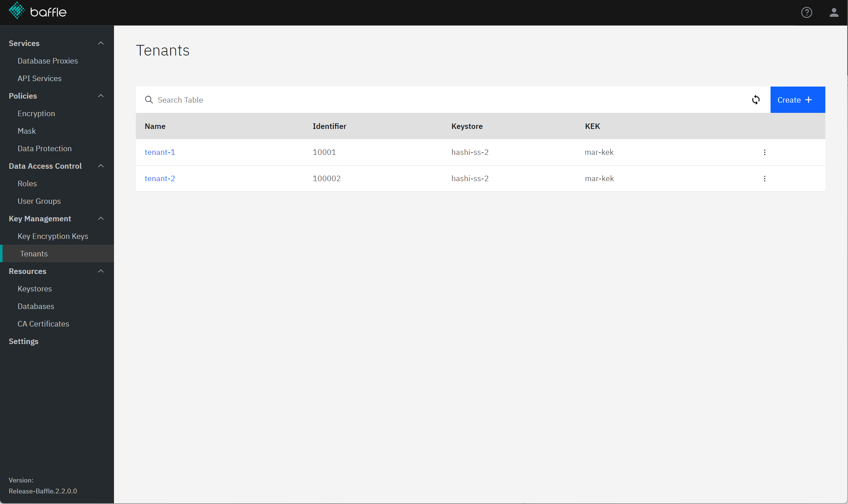
Task: Collapse the Policies navigation section
Action: pos(101,95)
